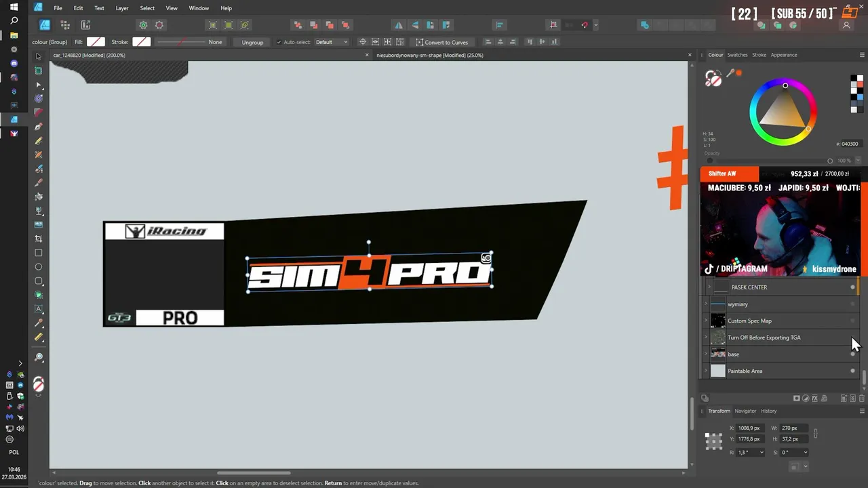868x488 pixels.
Task: Expand the Turn Off Before Exporting TGA layer
Action: point(706,338)
